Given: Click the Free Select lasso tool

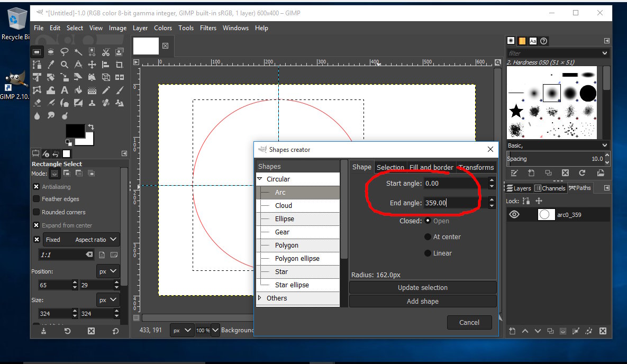Looking at the screenshot, I should pyautogui.click(x=65, y=52).
